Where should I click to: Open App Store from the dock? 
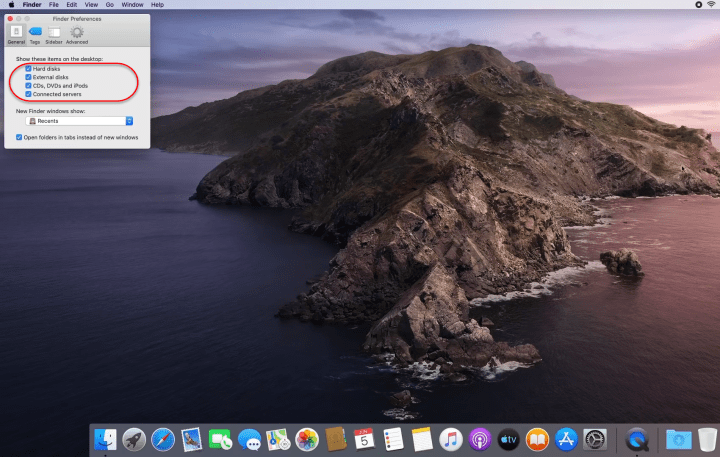pos(566,440)
